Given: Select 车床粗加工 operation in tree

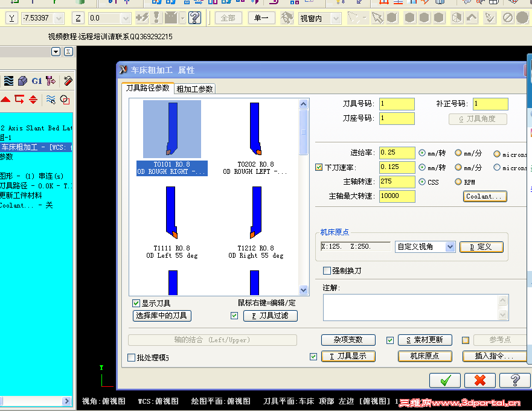Looking at the screenshot, I should [x=36, y=147].
